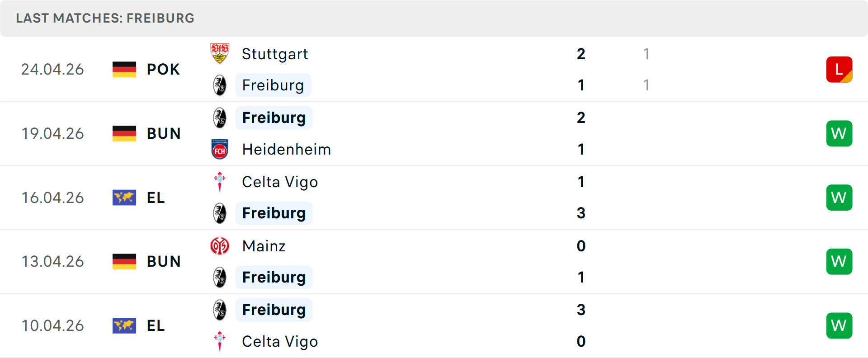Click the Celta Vigo team name link
Image resolution: width=868 pixels, height=358 pixels.
280,182
